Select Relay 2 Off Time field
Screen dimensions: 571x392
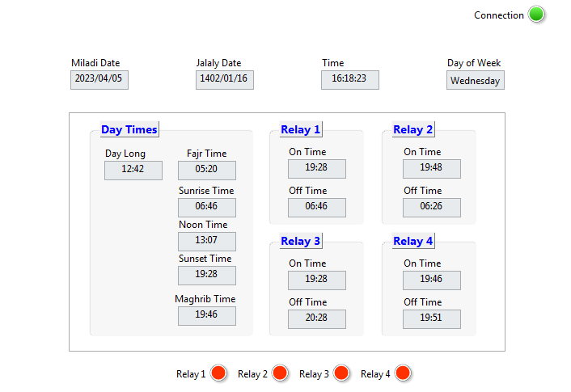432,208
